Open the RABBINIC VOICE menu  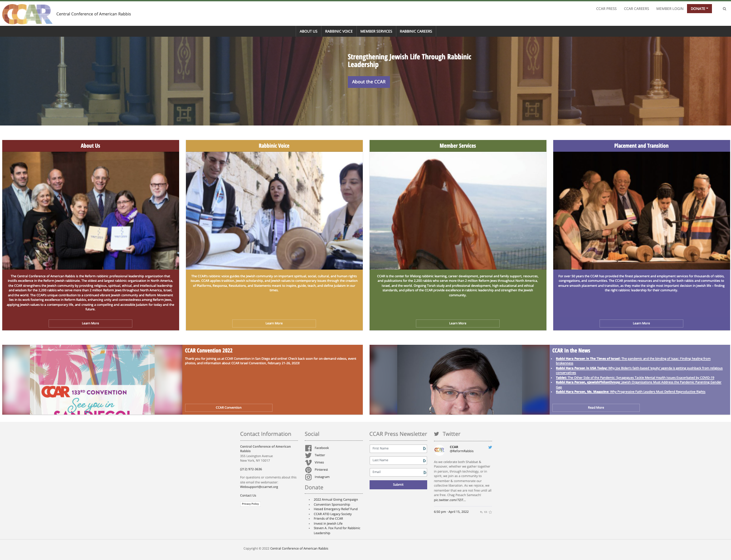(x=339, y=31)
